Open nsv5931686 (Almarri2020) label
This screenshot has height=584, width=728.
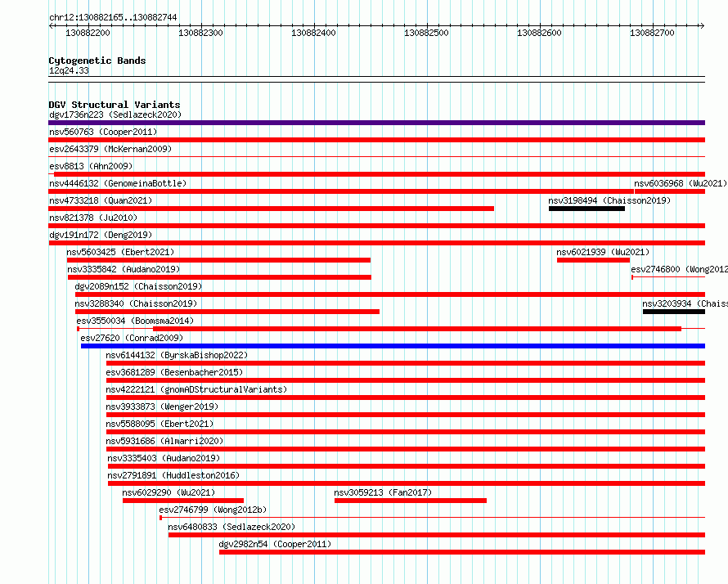tap(164, 441)
